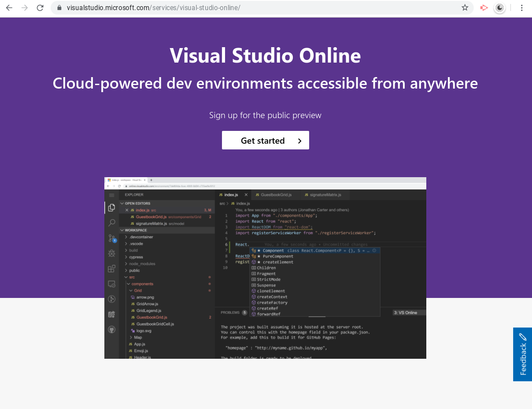The image size is (532, 409).
Task: Click the Get started button
Action: pyautogui.click(x=265, y=140)
